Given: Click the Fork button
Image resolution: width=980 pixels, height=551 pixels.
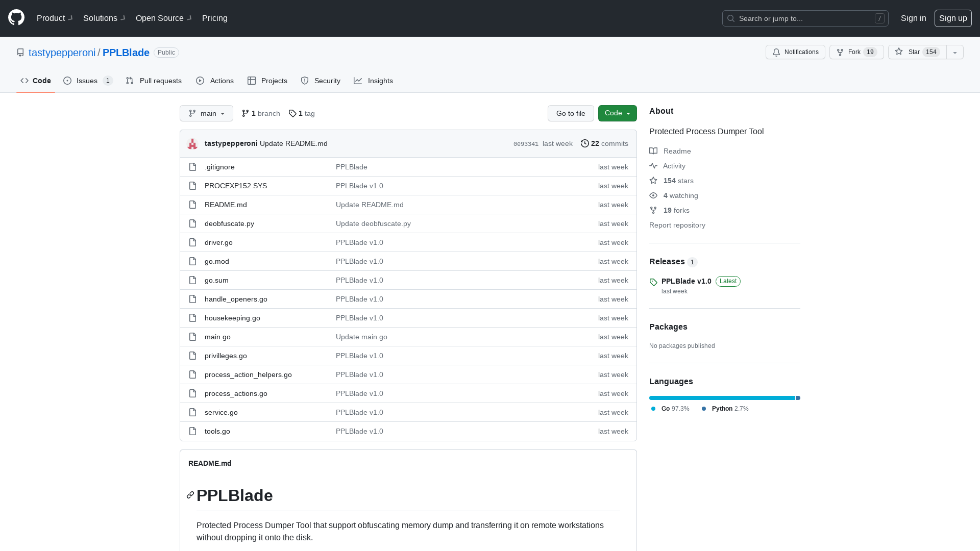Looking at the screenshot, I should click(x=856, y=52).
